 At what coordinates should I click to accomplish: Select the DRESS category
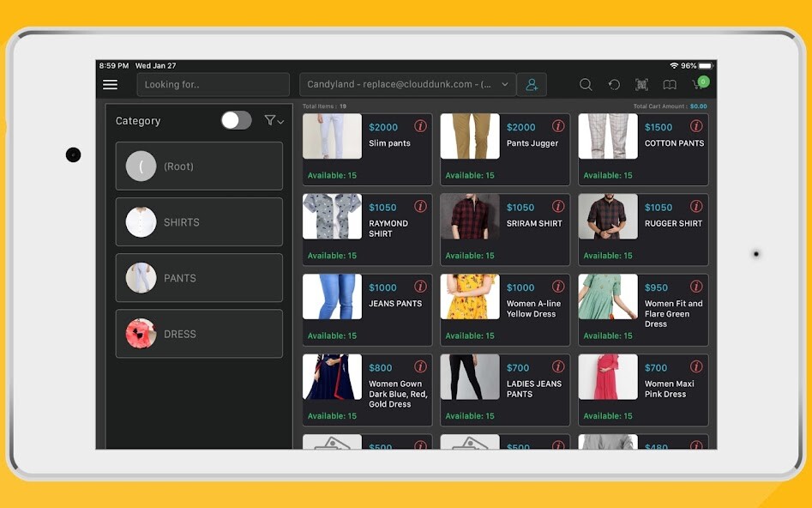pos(200,334)
